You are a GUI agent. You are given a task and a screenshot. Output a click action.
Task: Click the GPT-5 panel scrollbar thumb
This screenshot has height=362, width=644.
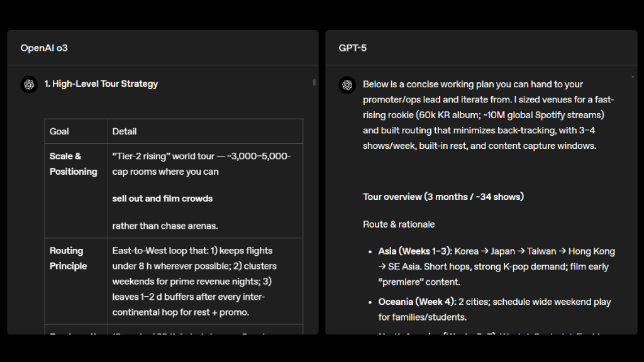(x=633, y=77)
